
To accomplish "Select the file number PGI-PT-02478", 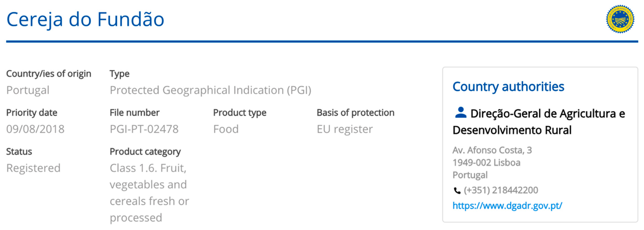I will point(144,129).
